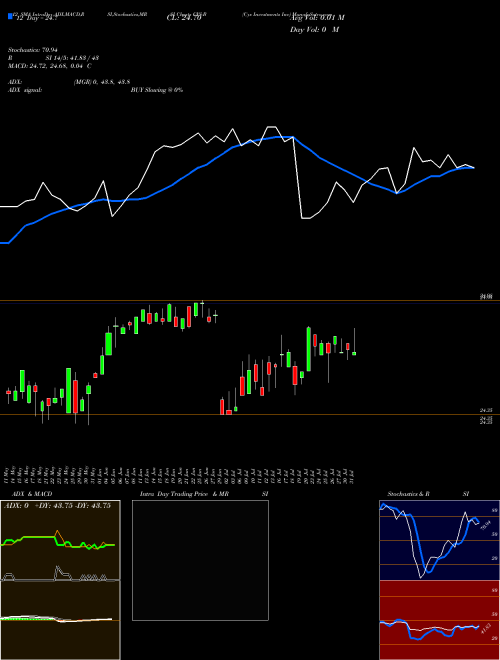Click the 'Avg Vol: 0.01 M' label
This screenshot has width=500, height=660.
(x=317, y=18)
